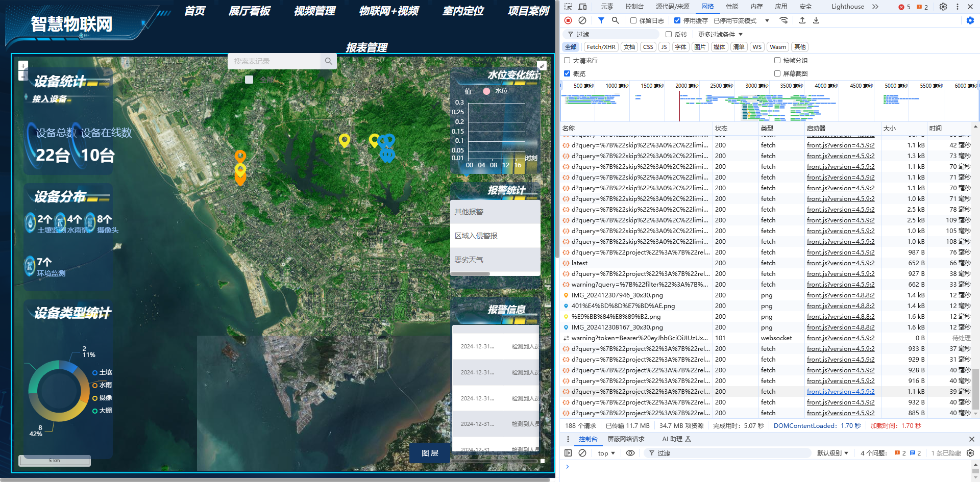This screenshot has height=482, width=980.
Task: Switch to the 元素 DevTools tab
Action: (607, 7)
